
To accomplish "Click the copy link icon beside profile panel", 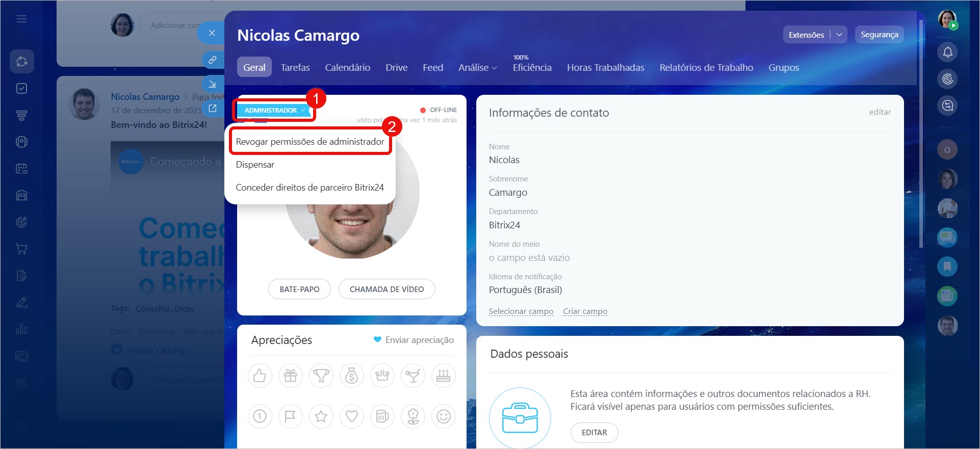I will (212, 60).
